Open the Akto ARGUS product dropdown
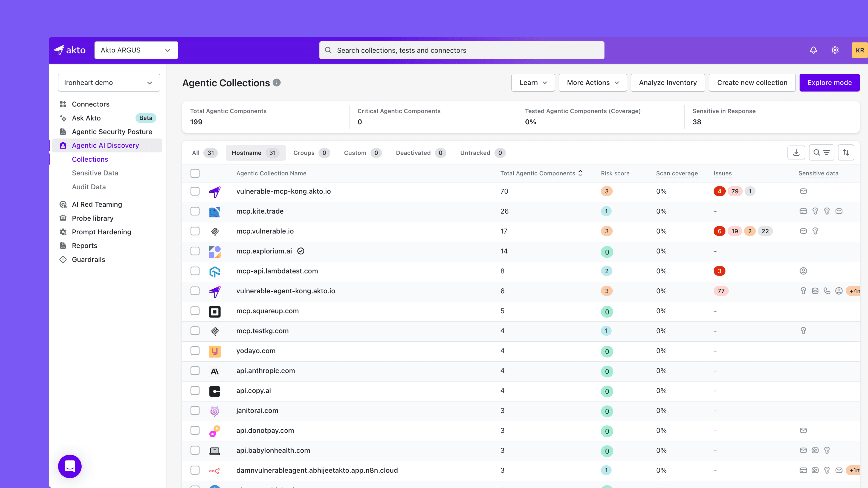Viewport: 868px width, 488px height. pyautogui.click(x=136, y=50)
